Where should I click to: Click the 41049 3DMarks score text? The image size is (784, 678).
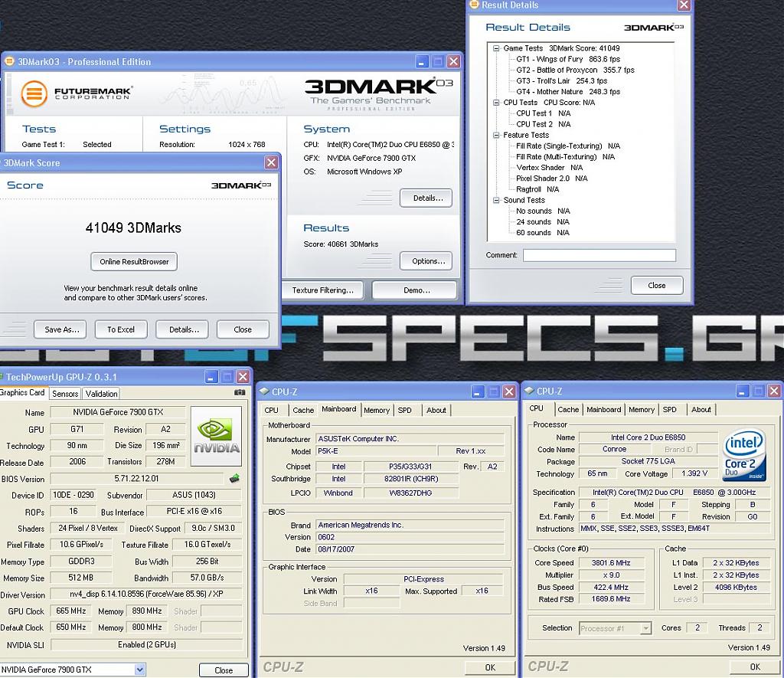[x=133, y=228]
